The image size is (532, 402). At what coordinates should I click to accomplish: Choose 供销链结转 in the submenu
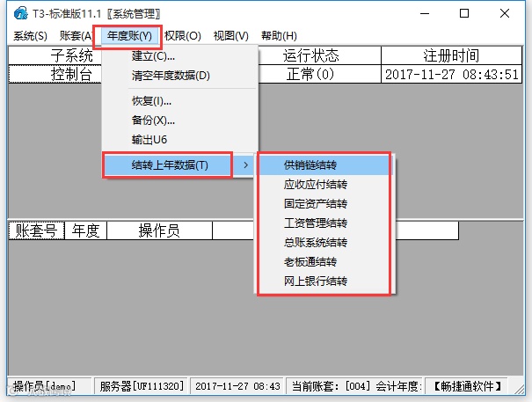[324, 165]
